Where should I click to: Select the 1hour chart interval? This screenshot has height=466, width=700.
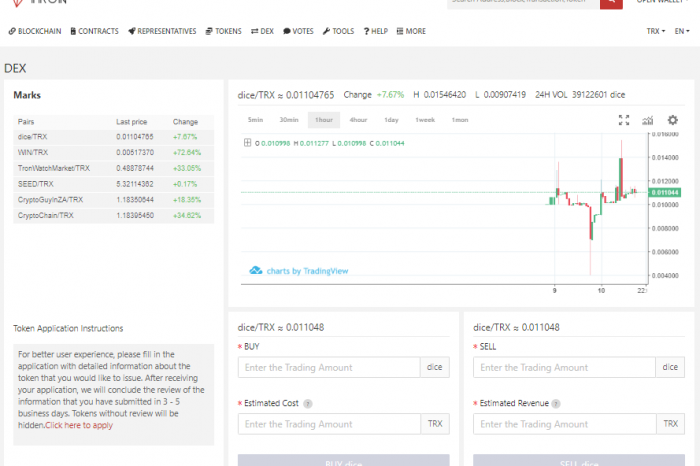click(324, 120)
